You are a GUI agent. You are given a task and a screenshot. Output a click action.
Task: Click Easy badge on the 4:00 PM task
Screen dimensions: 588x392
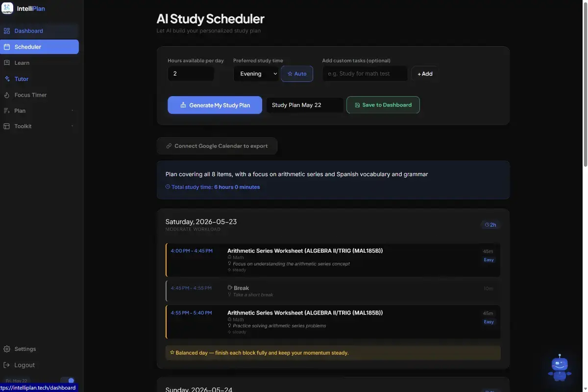(489, 260)
